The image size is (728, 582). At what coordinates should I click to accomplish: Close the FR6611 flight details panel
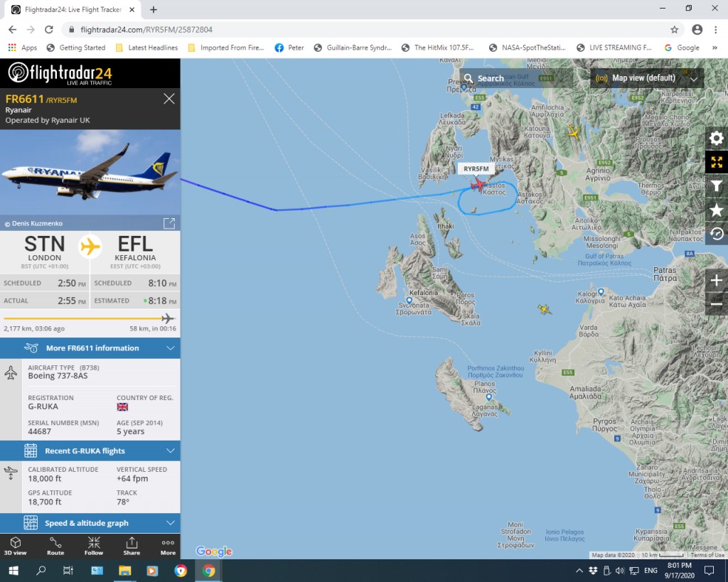coord(169,99)
